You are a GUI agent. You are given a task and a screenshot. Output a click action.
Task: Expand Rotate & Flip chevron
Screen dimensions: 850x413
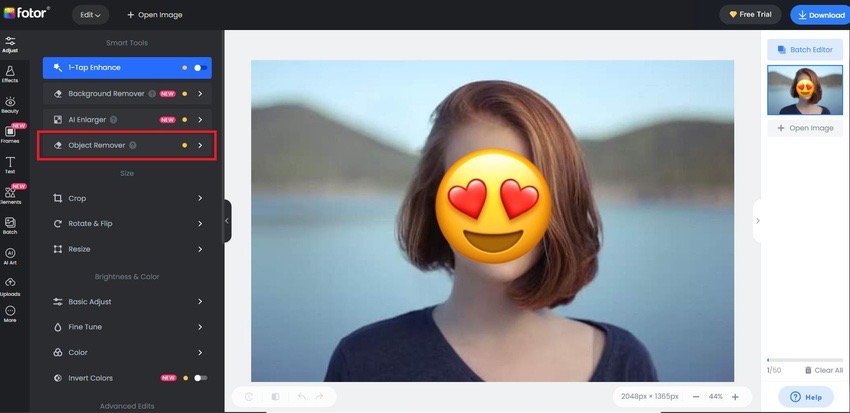coord(200,224)
